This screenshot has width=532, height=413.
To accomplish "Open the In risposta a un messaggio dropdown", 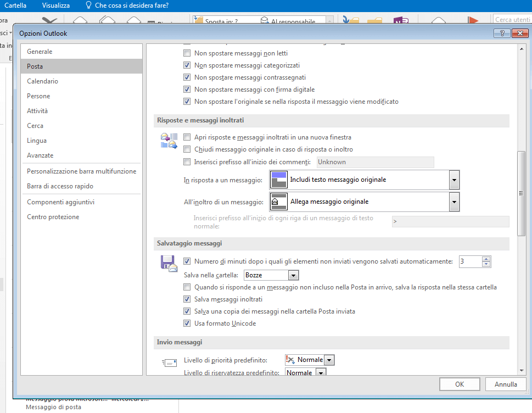I will coord(453,180).
